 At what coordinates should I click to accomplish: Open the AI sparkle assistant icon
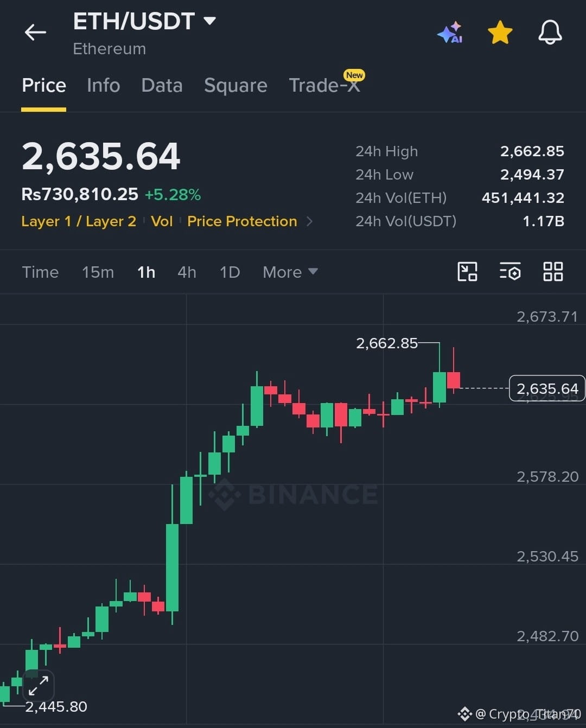450,33
